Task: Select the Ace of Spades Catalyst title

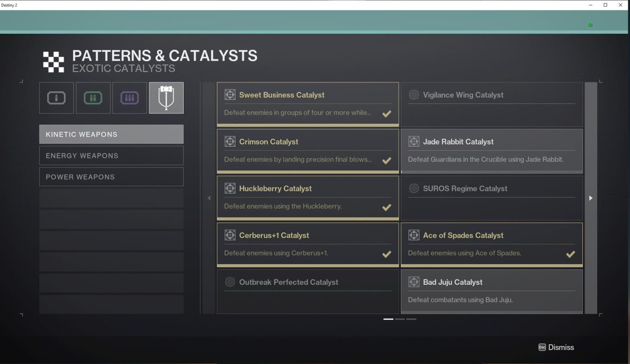Action: point(463,235)
